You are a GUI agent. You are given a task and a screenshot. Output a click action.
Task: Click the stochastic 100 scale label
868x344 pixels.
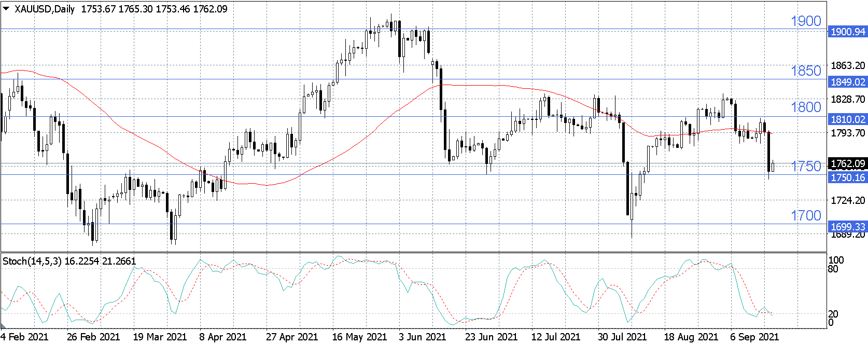click(x=836, y=260)
